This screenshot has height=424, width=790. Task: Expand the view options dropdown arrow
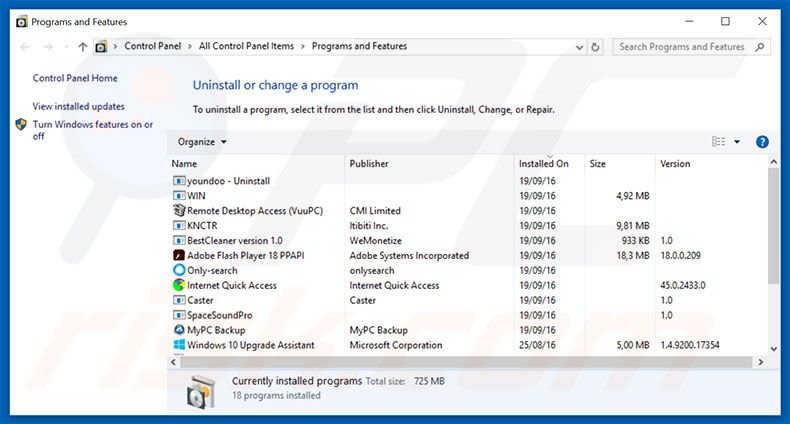click(x=737, y=142)
